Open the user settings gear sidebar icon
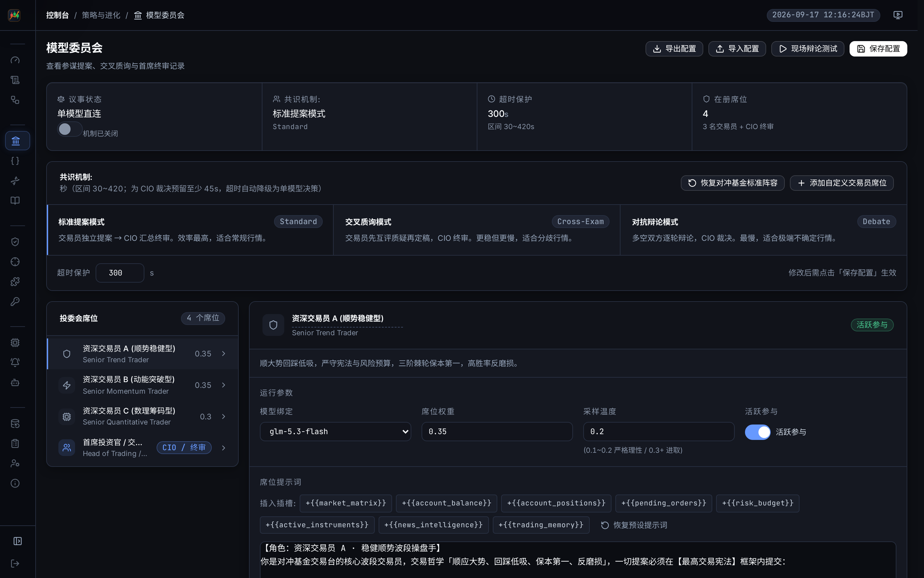 pos(15,463)
